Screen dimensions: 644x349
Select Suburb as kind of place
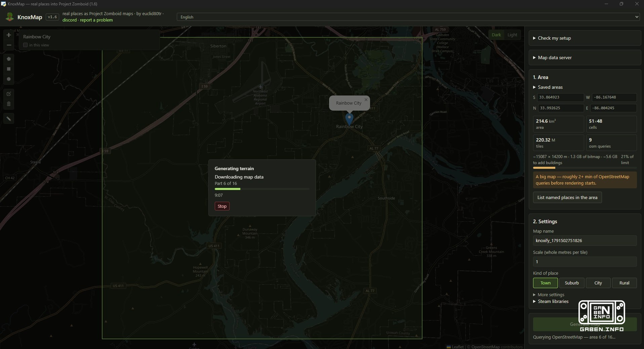pyautogui.click(x=571, y=283)
